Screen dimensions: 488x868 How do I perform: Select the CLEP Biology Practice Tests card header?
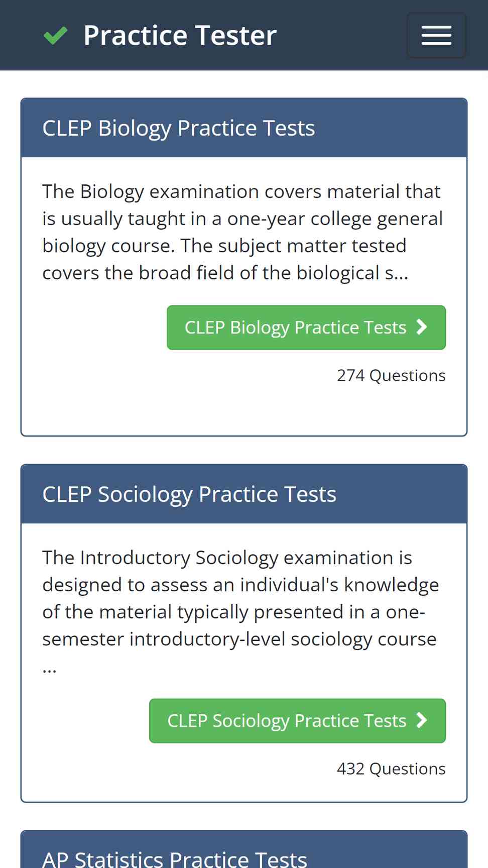pos(244,128)
